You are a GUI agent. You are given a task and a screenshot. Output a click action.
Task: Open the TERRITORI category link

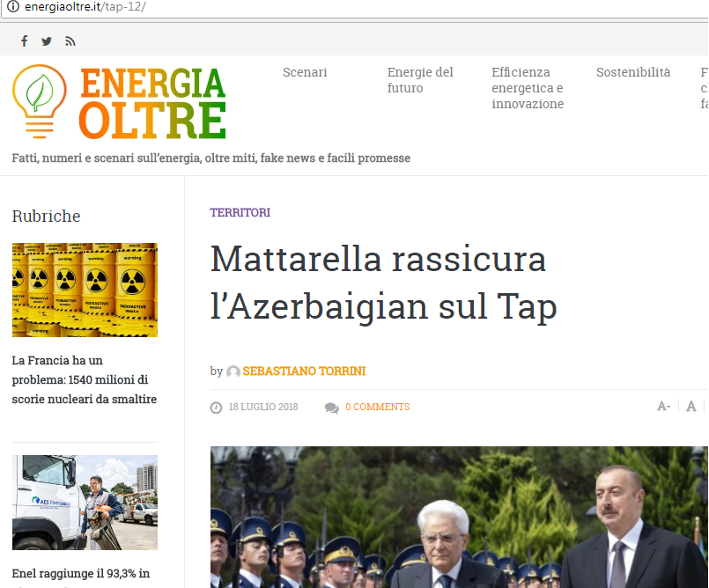(x=240, y=213)
